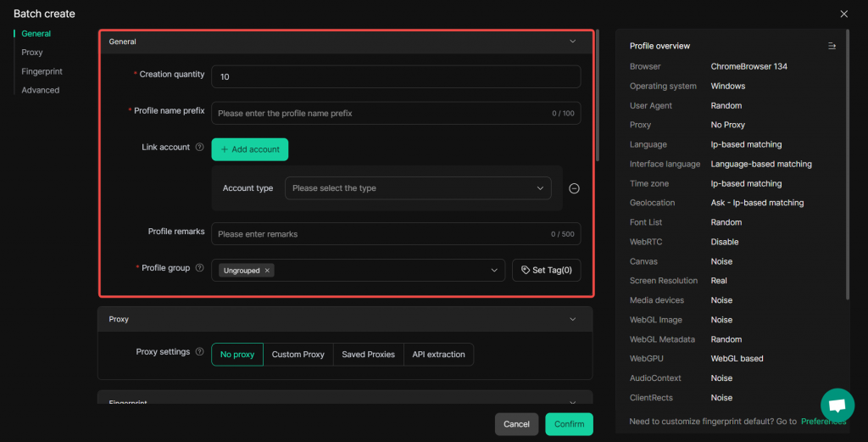868x442 pixels.
Task: Switch to API extraction proxy mode
Action: (x=438, y=355)
